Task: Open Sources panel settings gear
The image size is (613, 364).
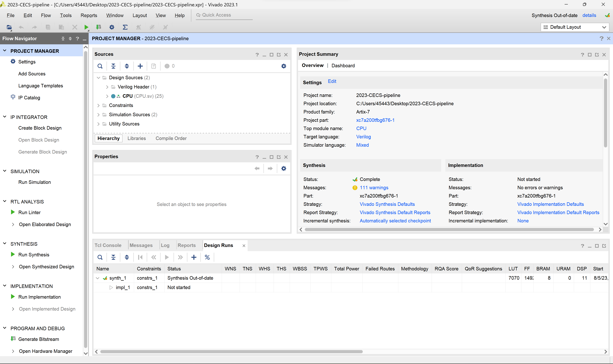Action: (x=284, y=66)
